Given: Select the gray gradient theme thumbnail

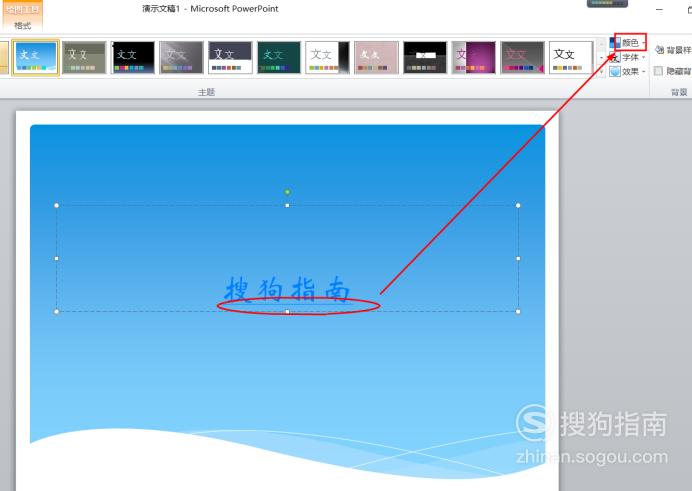Looking at the screenshot, I should 181,57.
